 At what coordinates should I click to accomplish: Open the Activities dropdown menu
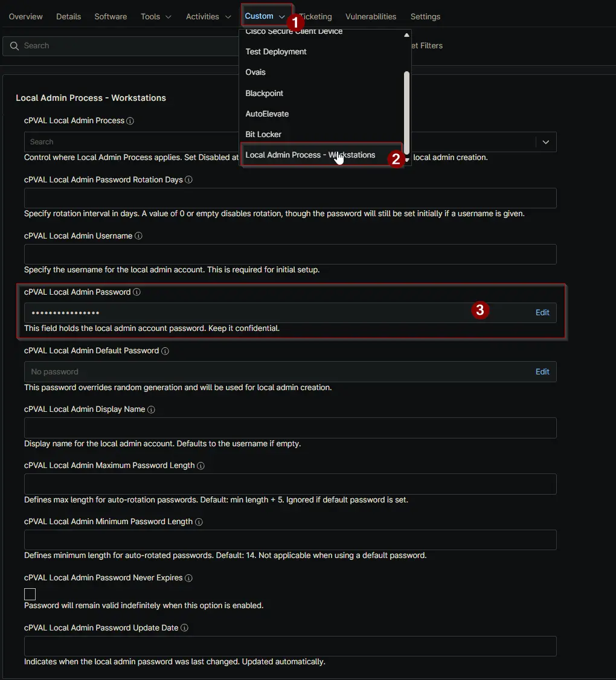pos(208,16)
